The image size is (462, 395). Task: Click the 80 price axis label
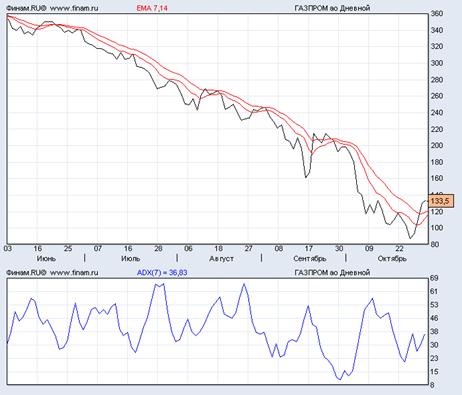click(x=435, y=244)
